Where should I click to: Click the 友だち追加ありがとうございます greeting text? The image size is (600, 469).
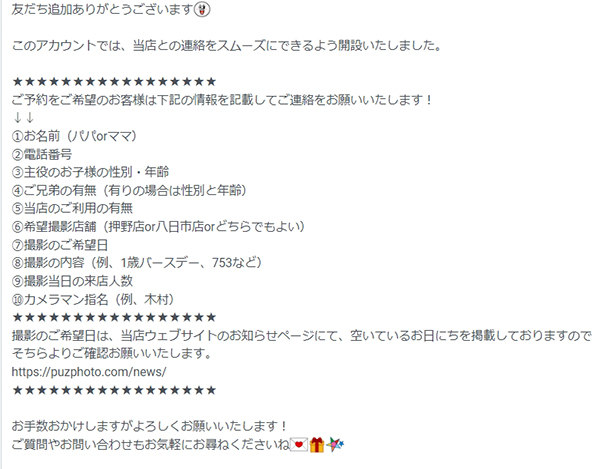coord(102,9)
